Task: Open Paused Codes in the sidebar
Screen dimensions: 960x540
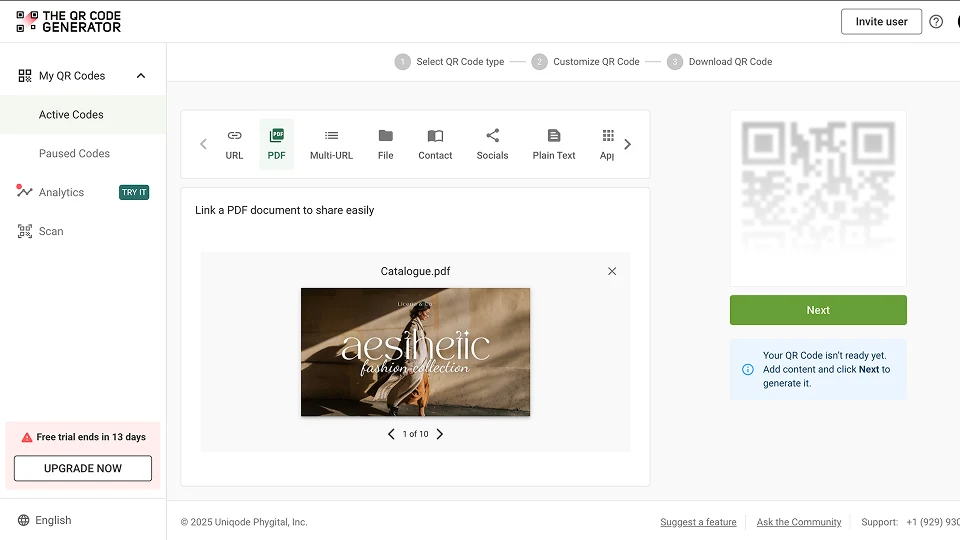Action: 74,153
